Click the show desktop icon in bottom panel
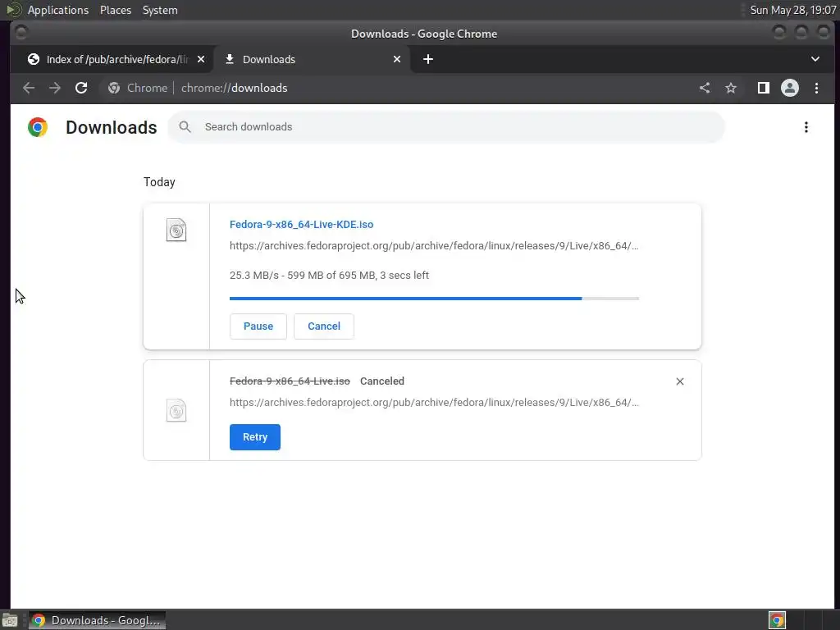The image size is (840, 630). click(10, 620)
